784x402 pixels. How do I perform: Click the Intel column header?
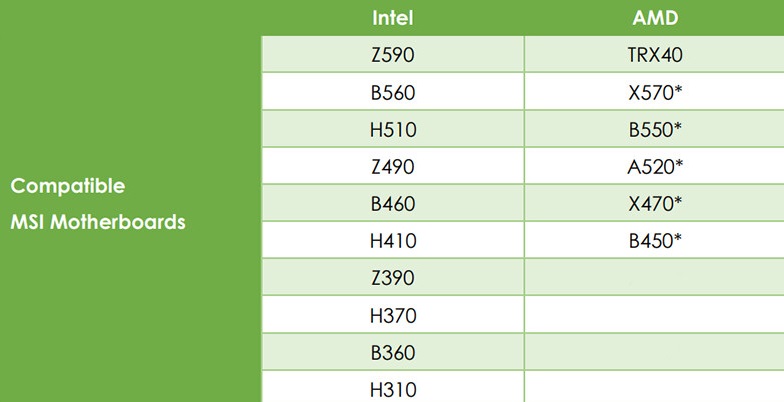pyautogui.click(x=393, y=18)
